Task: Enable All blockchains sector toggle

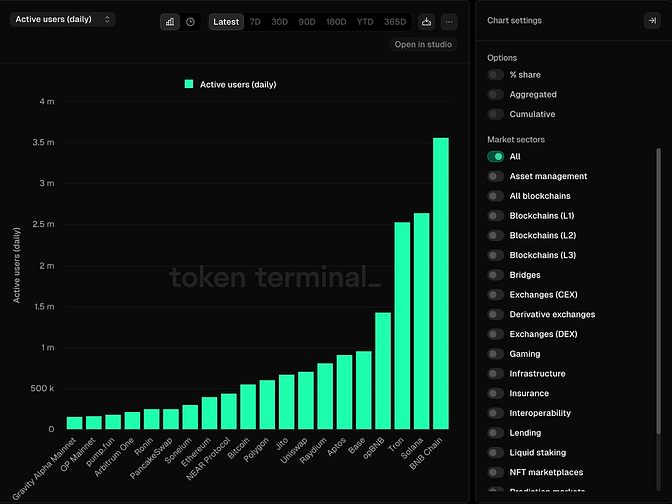Action: (x=495, y=196)
